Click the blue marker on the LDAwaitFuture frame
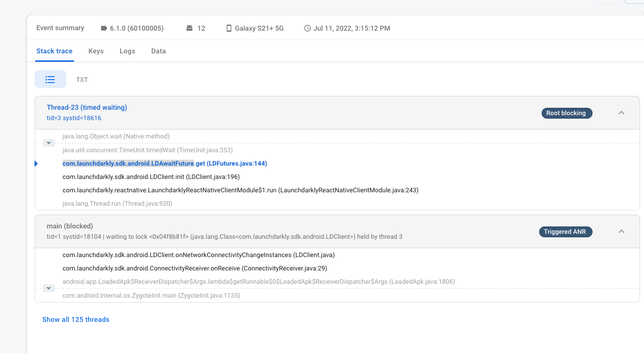Image resolution: width=644 pixels, height=353 pixels. (36, 163)
